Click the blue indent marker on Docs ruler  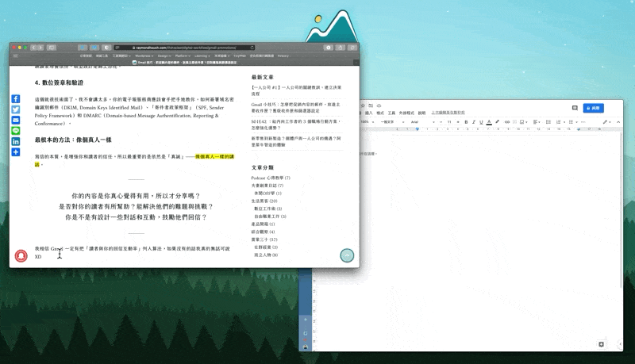(418, 129)
